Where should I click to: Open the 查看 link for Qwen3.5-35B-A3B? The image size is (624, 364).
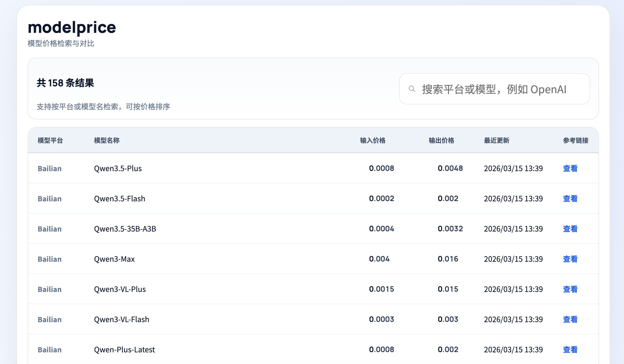(x=570, y=229)
